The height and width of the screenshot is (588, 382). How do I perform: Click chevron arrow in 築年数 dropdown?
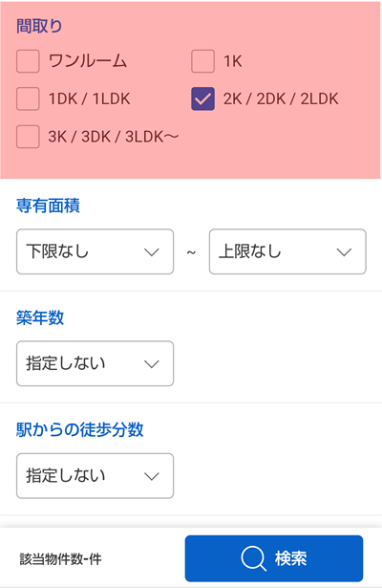[152, 363]
